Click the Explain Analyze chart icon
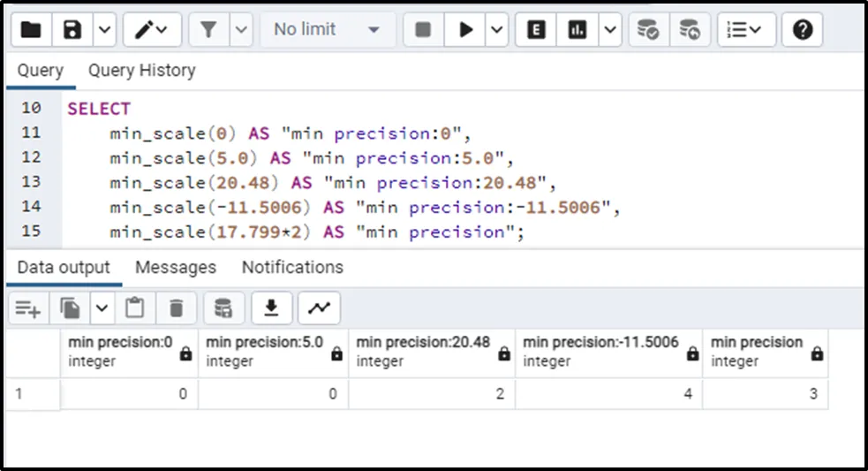 pos(577,30)
